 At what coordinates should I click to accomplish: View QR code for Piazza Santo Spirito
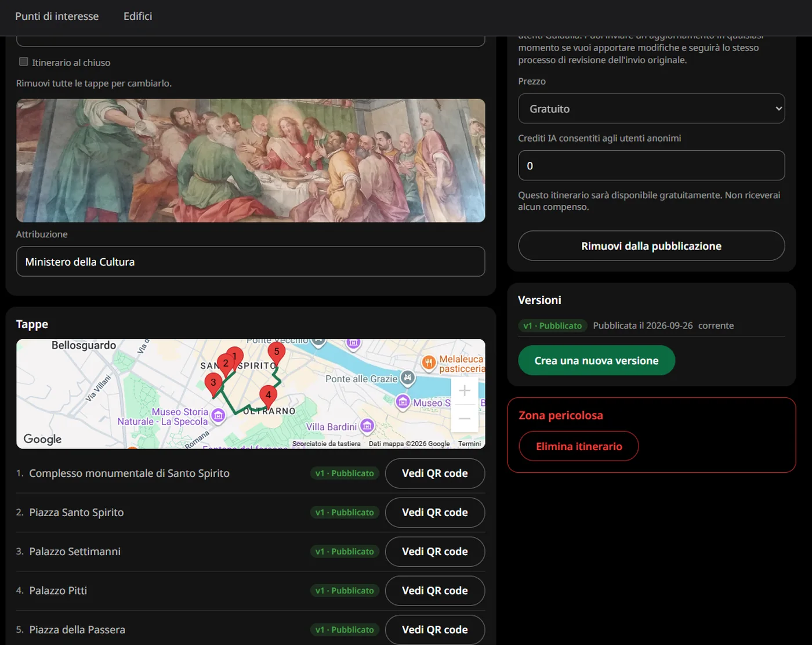point(435,512)
